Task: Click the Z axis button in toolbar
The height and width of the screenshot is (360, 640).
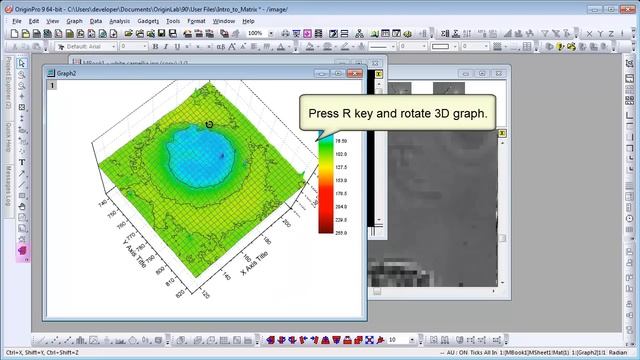Action: (x=611, y=34)
